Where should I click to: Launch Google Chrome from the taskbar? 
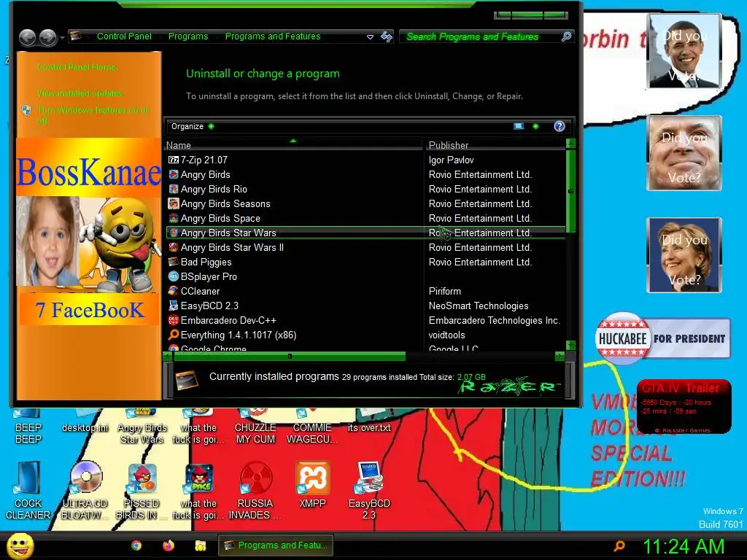(136, 545)
